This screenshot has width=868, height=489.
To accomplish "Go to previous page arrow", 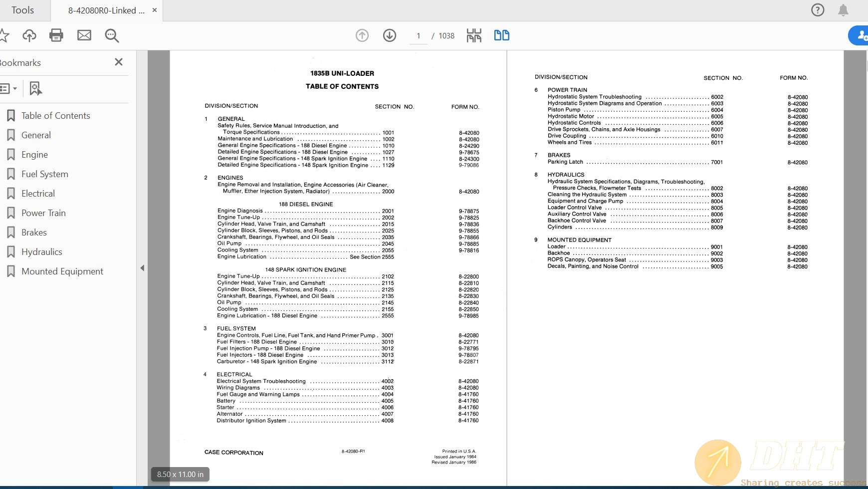I will click(x=362, y=35).
